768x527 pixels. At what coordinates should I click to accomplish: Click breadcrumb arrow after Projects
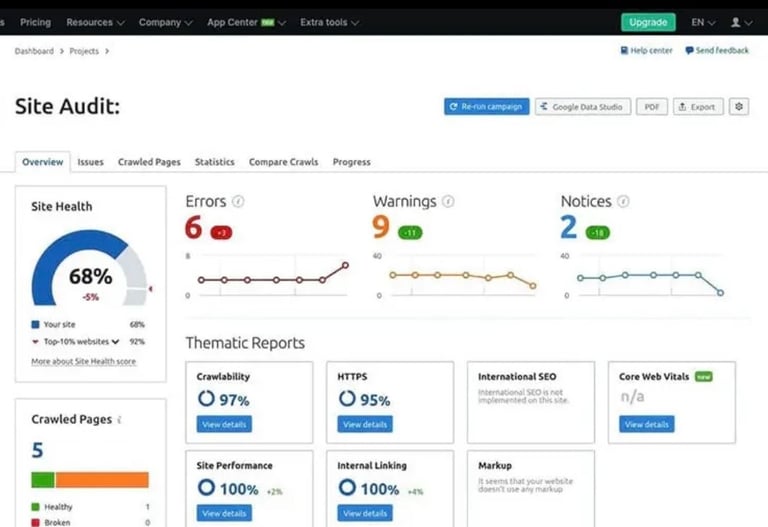pos(107,51)
